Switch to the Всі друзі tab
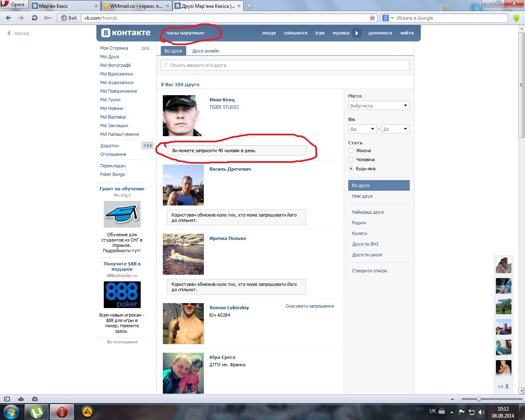The width and height of the screenshot is (525, 420). [x=173, y=51]
